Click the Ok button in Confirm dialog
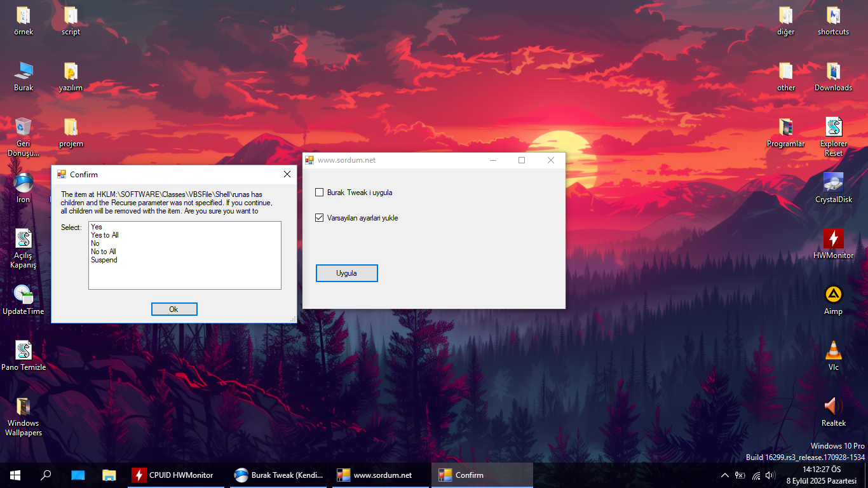Viewport: 868px width, 488px height. tap(174, 309)
